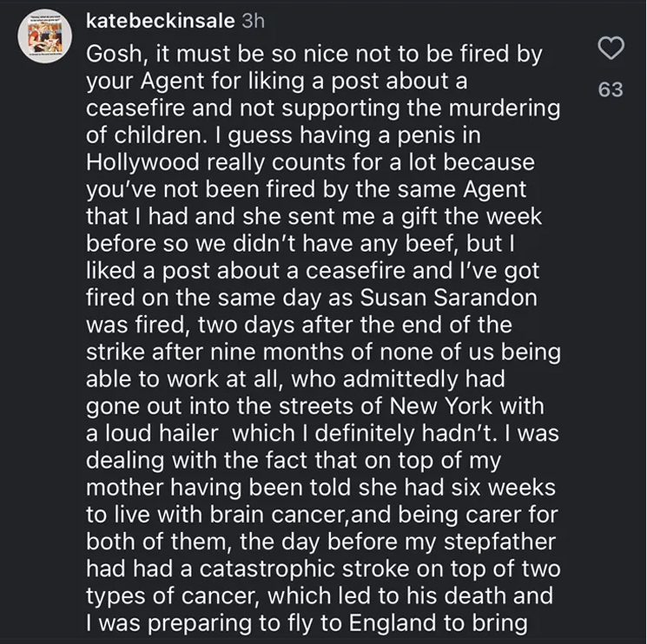The image size is (647, 644).
Task: Click the word "children" in the comment
Action: point(158,135)
